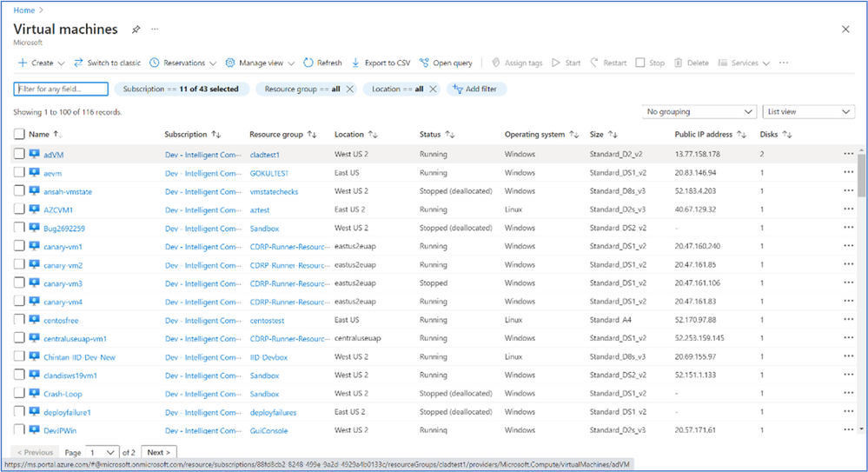Screen dimensions: 868x472
Task: Remove the Location filter
Action: [x=433, y=89]
